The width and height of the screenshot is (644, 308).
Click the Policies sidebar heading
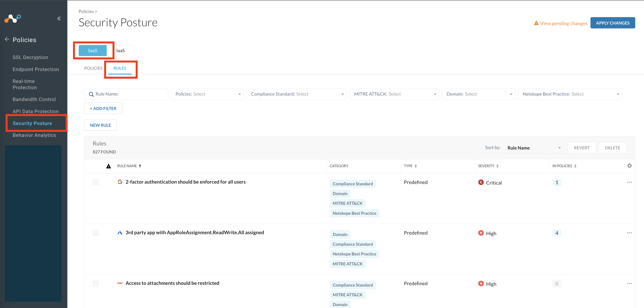[25, 40]
